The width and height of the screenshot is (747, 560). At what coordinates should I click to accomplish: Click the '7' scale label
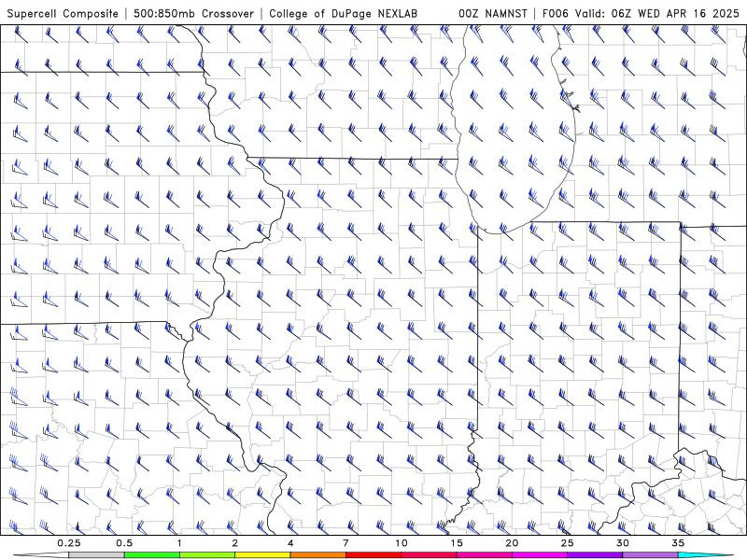pyautogui.click(x=345, y=543)
